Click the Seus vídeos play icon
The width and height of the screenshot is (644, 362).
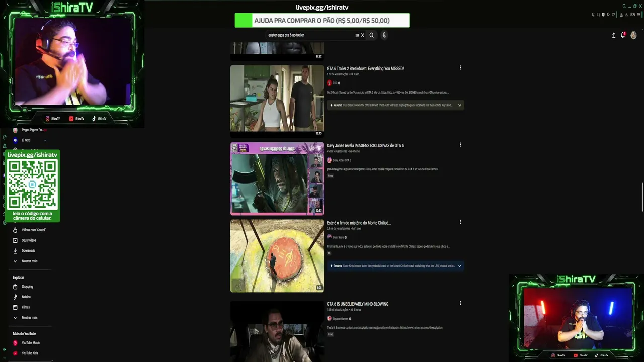(x=15, y=240)
